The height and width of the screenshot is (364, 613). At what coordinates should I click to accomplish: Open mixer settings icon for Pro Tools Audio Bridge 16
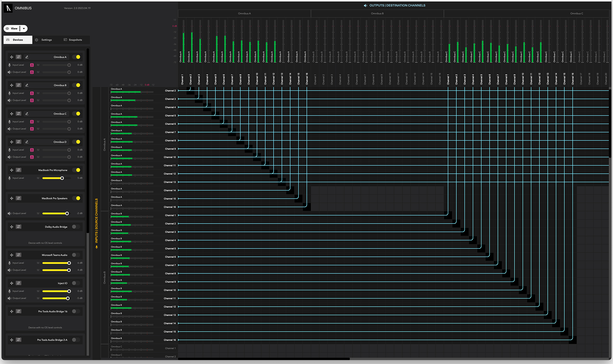coord(19,311)
